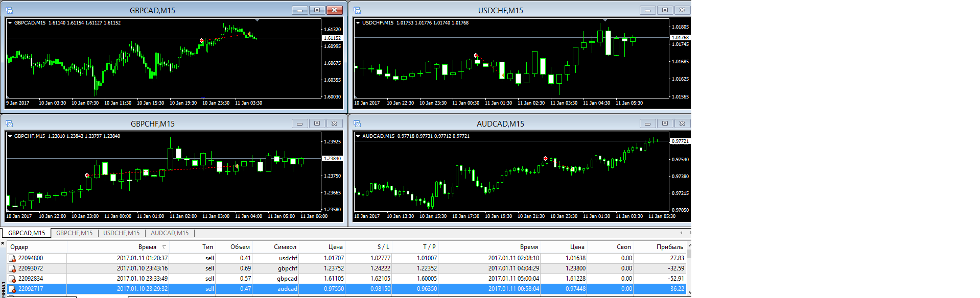This screenshot has height=298, width=980.
Task: Sort orders by the Ордер column header
Action: (37, 247)
